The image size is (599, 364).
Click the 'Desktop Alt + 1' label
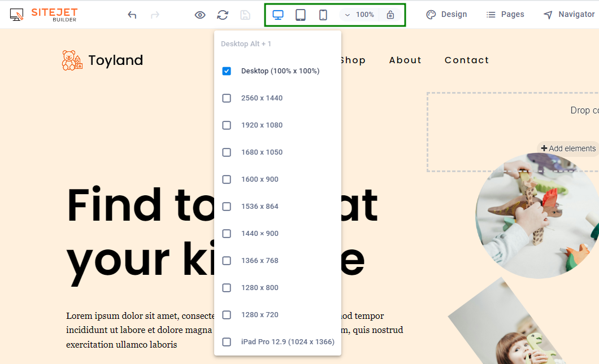pyautogui.click(x=246, y=44)
